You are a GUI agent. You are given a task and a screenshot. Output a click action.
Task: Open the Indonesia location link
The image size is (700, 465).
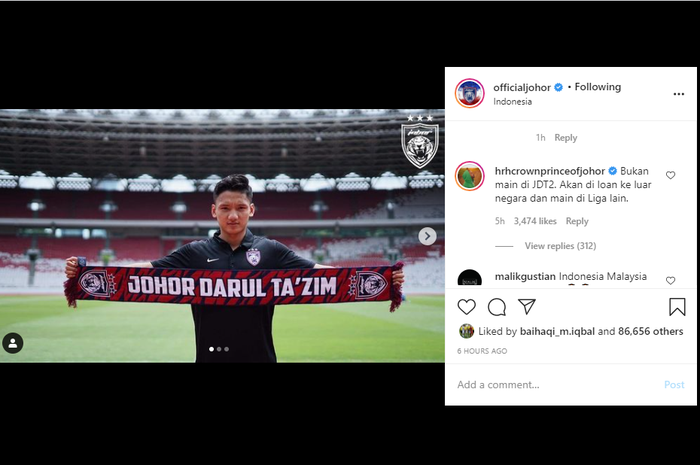(512, 102)
